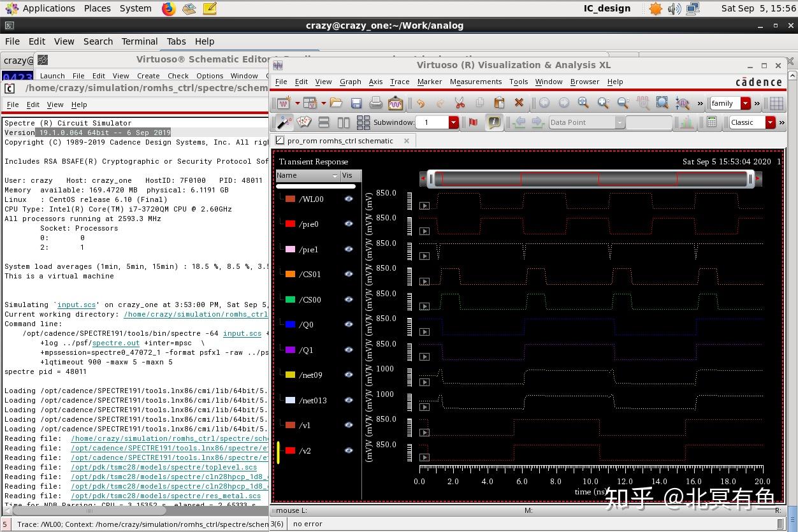
Task: Click the red flag marker icon
Action: 473,122
